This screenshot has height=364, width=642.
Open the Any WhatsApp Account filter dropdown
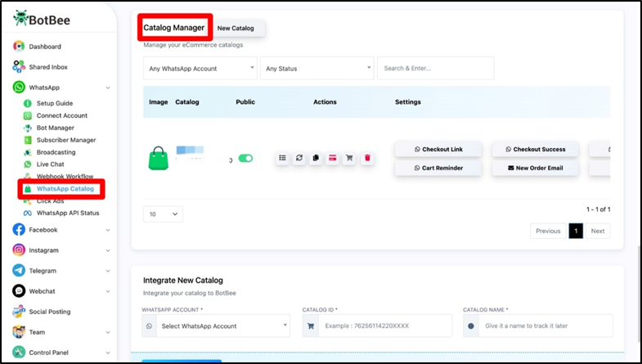(200, 69)
